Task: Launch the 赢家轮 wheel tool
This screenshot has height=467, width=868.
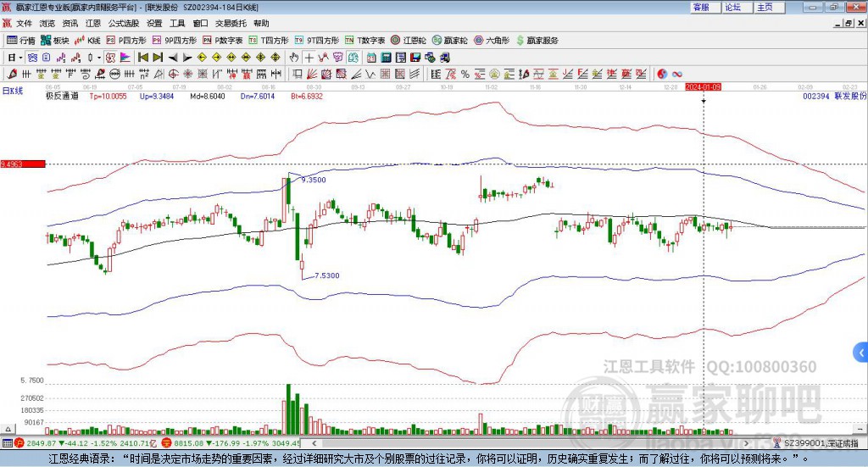Action: 449,41
